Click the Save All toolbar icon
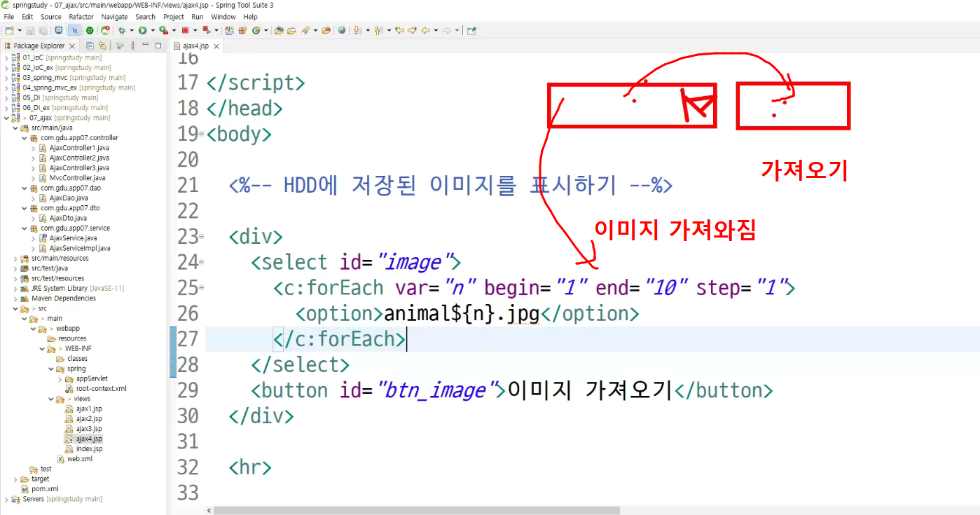The width and height of the screenshot is (980, 515). [x=43, y=30]
